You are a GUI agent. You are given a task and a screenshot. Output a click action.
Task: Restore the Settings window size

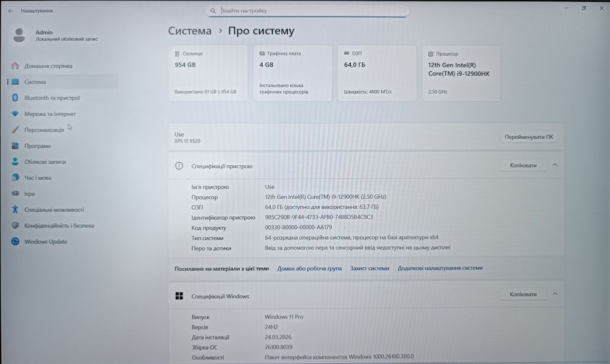[x=584, y=8]
